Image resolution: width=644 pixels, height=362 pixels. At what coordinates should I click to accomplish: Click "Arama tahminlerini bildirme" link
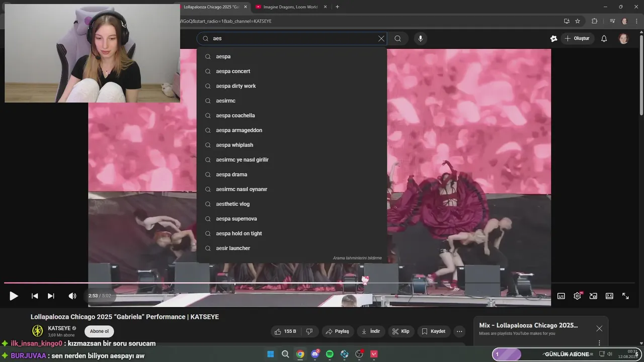[x=357, y=258]
